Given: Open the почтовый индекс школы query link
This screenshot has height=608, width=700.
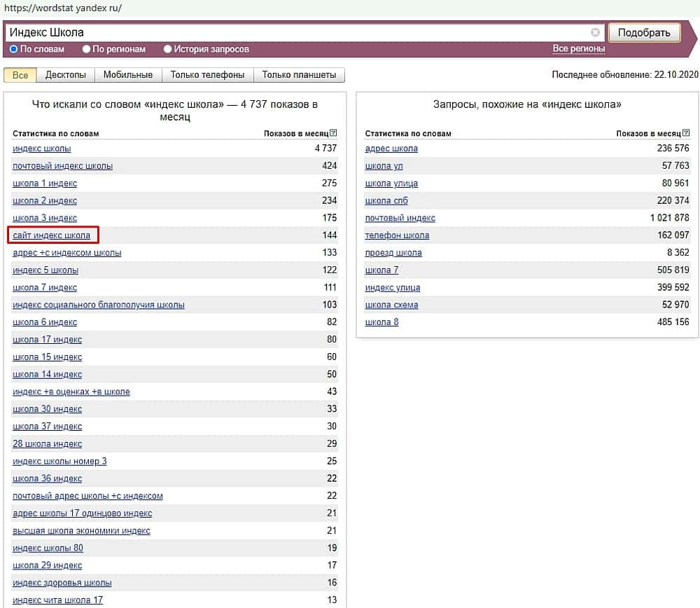Looking at the screenshot, I should (x=62, y=166).
